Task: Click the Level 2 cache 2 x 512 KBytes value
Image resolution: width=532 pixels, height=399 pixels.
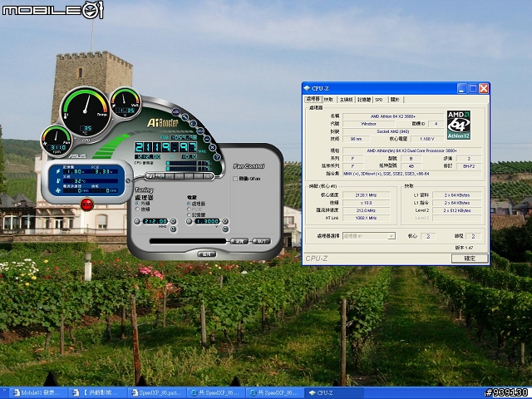Action: [456, 210]
